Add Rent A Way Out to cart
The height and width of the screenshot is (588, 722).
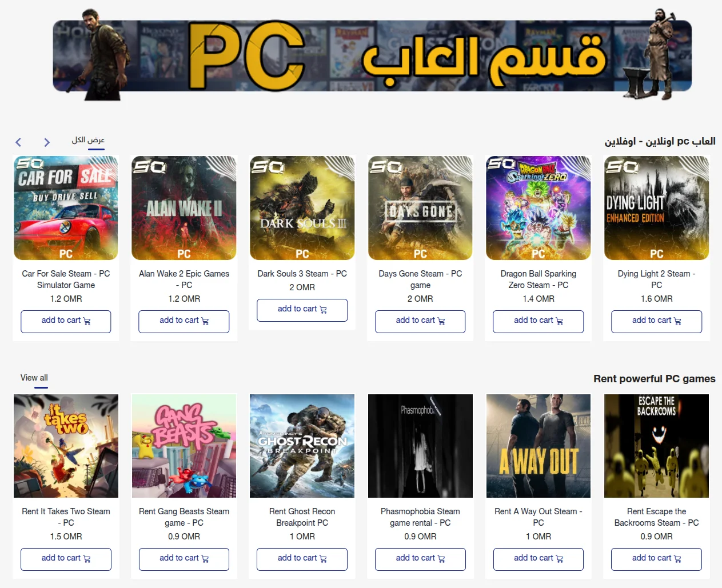[x=538, y=559]
